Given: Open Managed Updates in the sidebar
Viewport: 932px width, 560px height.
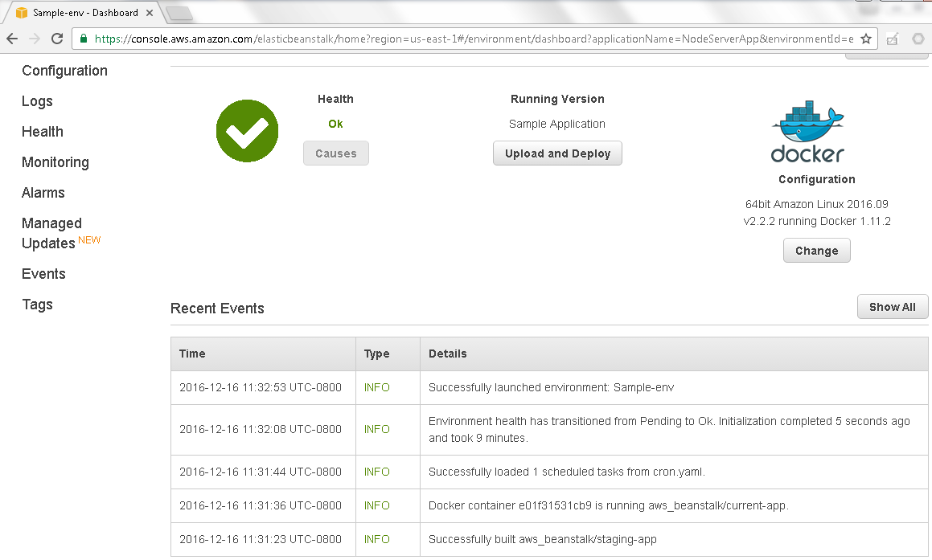Looking at the screenshot, I should pyautogui.click(x=61, y=233).
